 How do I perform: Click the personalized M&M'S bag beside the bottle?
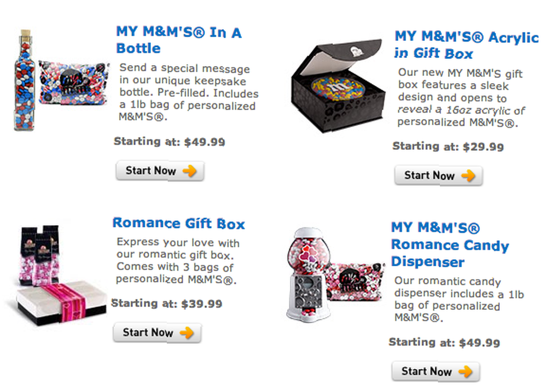pyautogui.click(x=74, y=83)
